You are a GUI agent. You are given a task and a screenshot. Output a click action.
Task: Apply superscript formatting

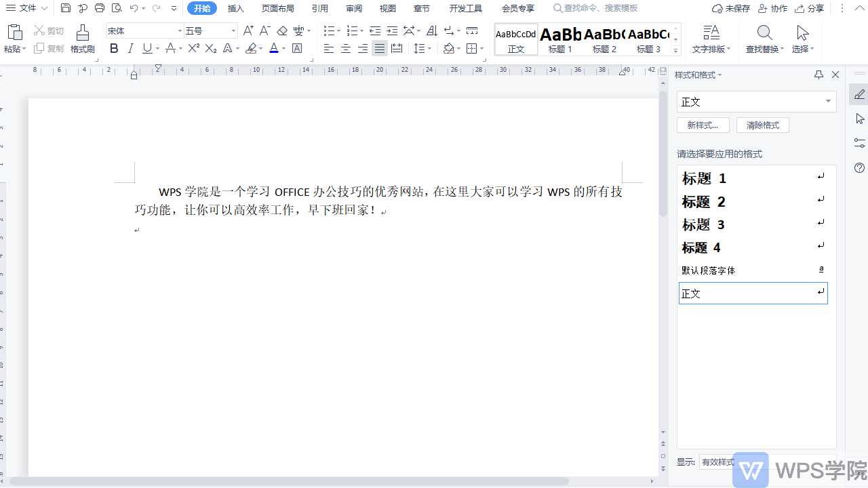pyautogui.click(x=193, y=48)
